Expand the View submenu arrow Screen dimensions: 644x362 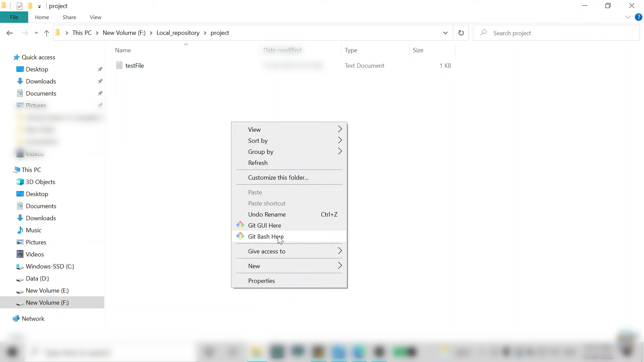click(340, 129)
